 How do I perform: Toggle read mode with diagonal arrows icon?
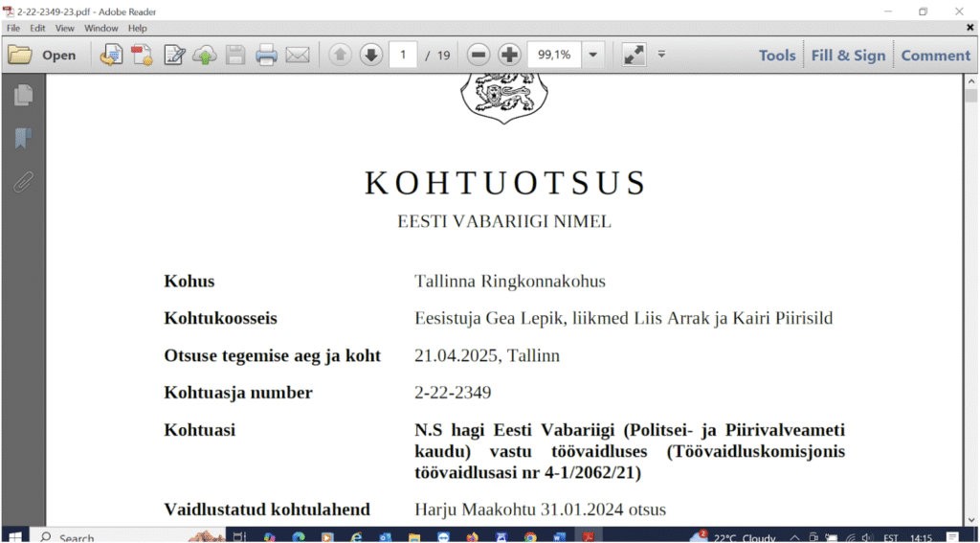pos(634,55)
